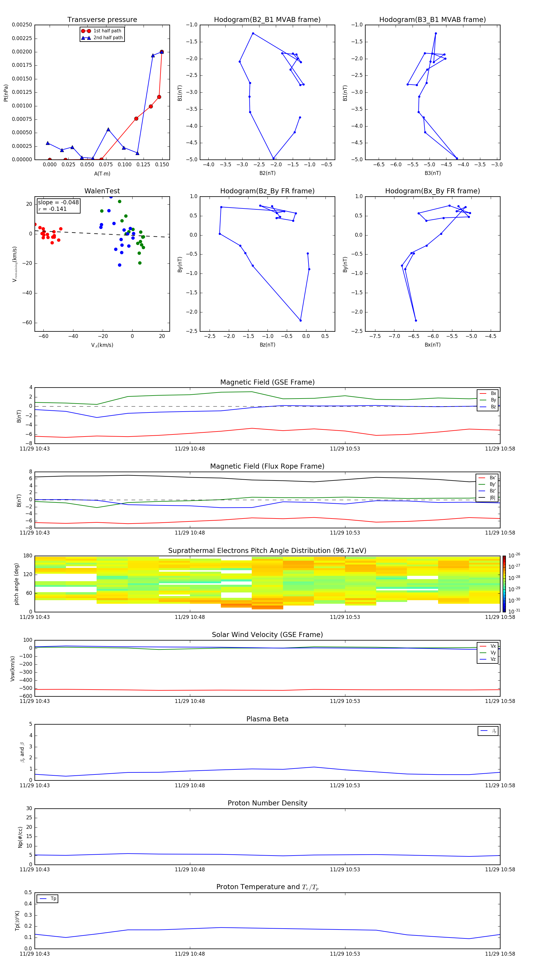
Task: Select the Bx' legend entry in Flux Rope plot
Action: [487, 478]
